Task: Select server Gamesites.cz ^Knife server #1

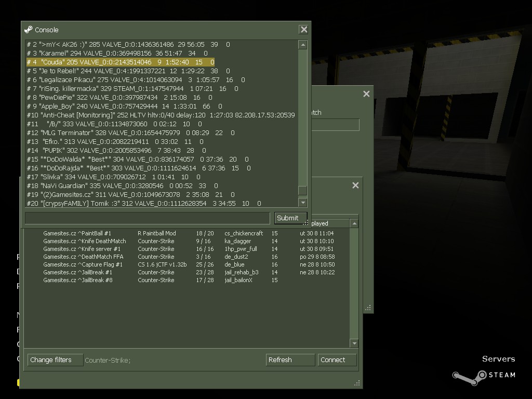Action: (x=187, y=249)
